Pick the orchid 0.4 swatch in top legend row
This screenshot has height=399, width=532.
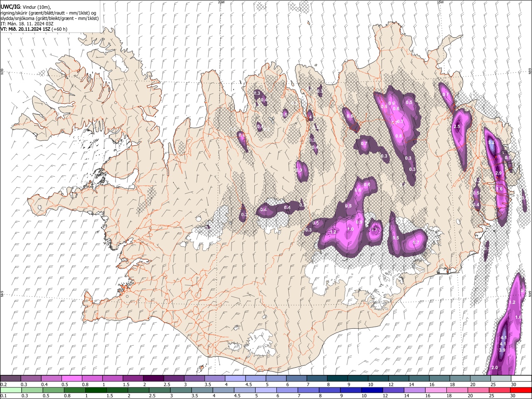51,378
